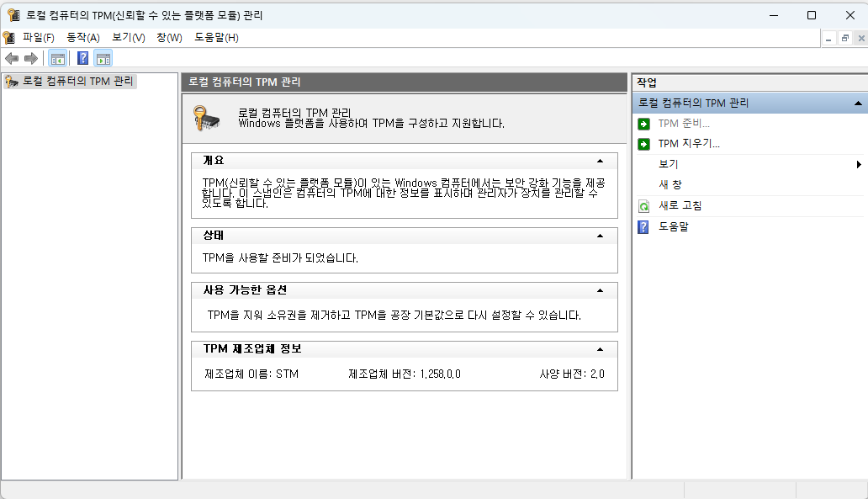This screenshot has height=499, width=868.
Task: Click the Forward arrow toolbar icon
Action: [31, 58]
